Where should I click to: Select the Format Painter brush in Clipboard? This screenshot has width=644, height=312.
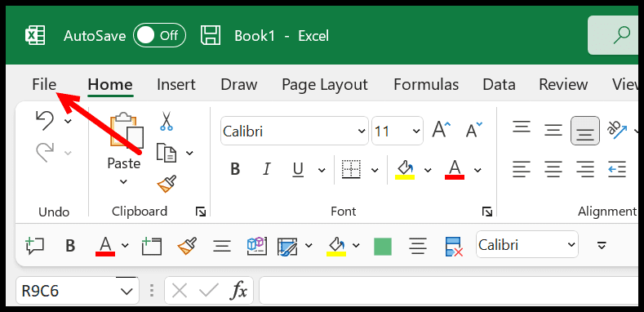click(x=167, y=184)
